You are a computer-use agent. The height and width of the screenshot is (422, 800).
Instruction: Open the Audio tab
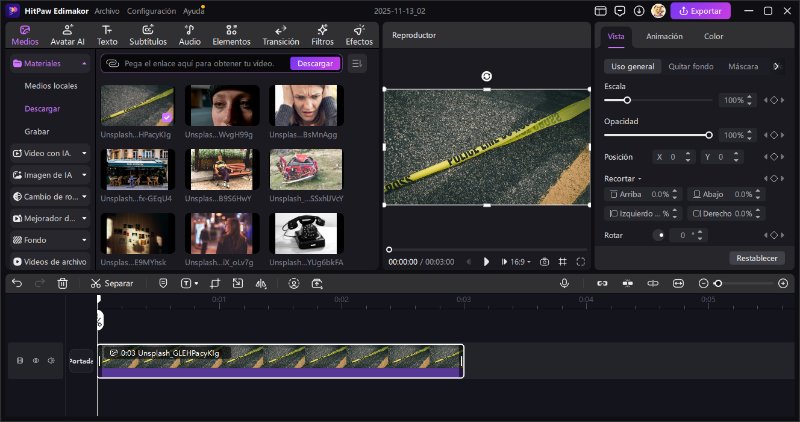pyautogui.click(x=189, y=35)
